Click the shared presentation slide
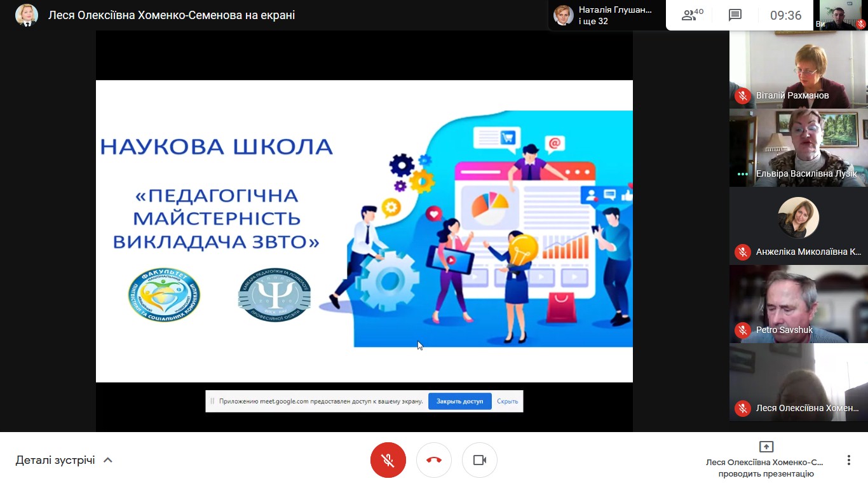The width and height of the screenshot is (868, 488). click(x=364, y=231)
